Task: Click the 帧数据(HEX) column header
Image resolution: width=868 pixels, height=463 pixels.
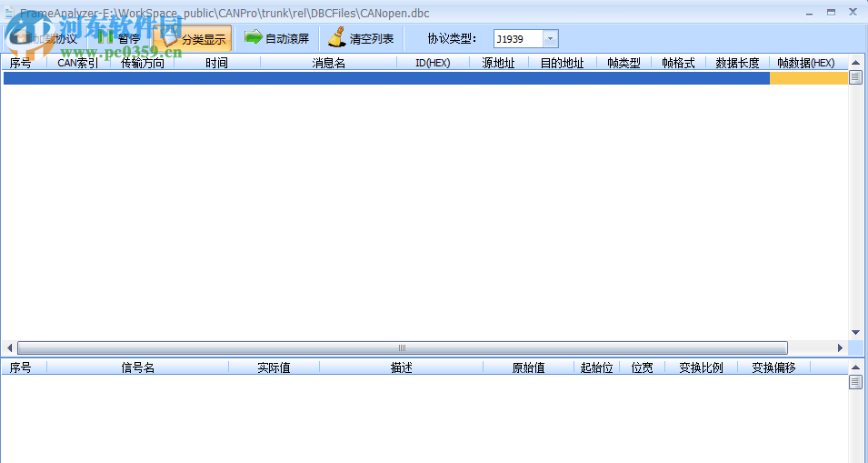Action: (806, 63)
